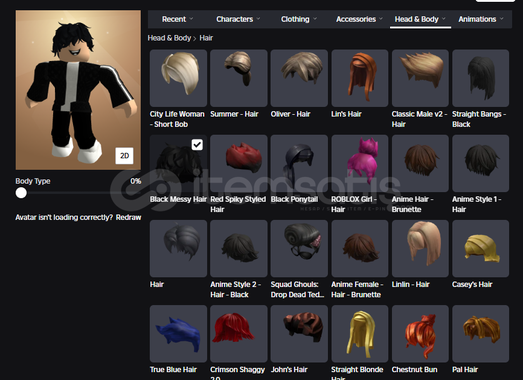Image resolution: width=523 pixels, height=380 pixels.
Task: Select the gray item named Hair
Action: 178,248
